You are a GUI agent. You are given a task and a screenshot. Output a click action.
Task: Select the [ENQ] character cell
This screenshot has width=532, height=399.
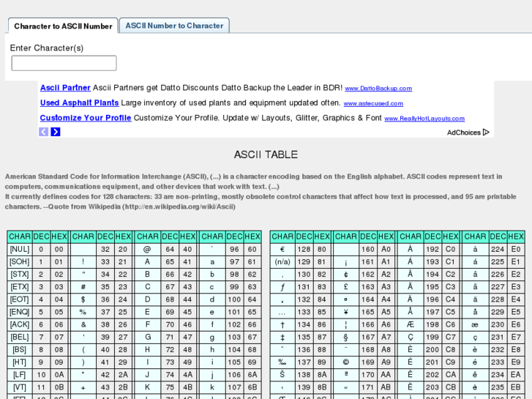click(20, 312)
